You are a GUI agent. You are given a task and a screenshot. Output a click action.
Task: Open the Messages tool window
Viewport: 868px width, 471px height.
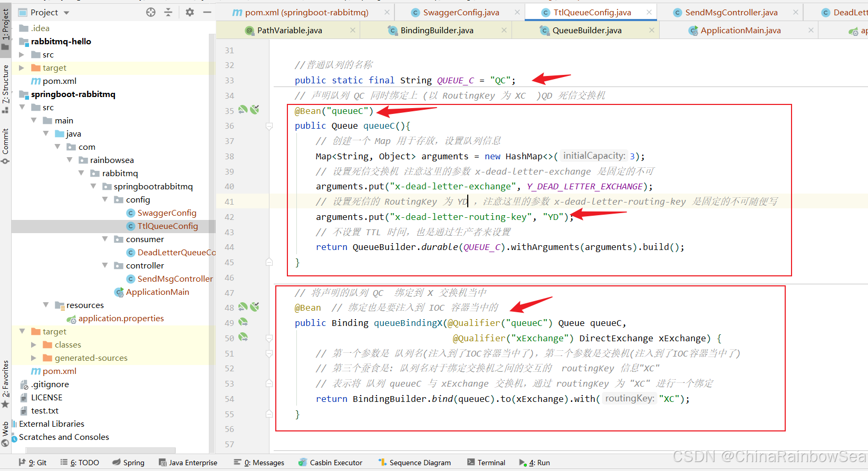tap(259, 463)
